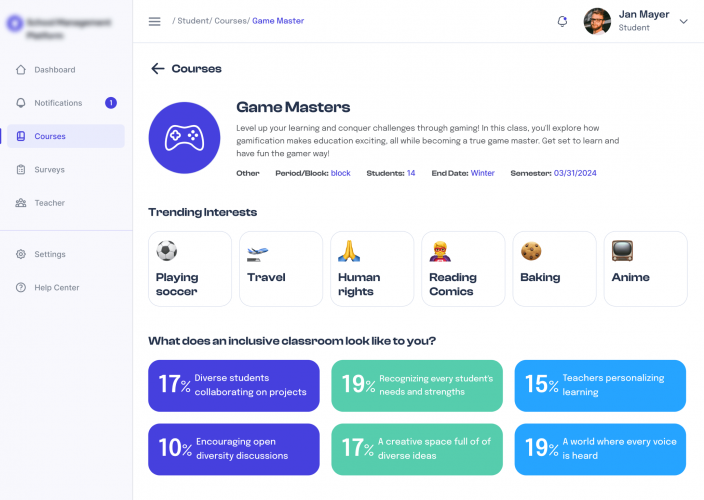The height and width of the screenshot is (500, 704).
Task: Click the back arrow next to Courses
Action: [158, 68]
